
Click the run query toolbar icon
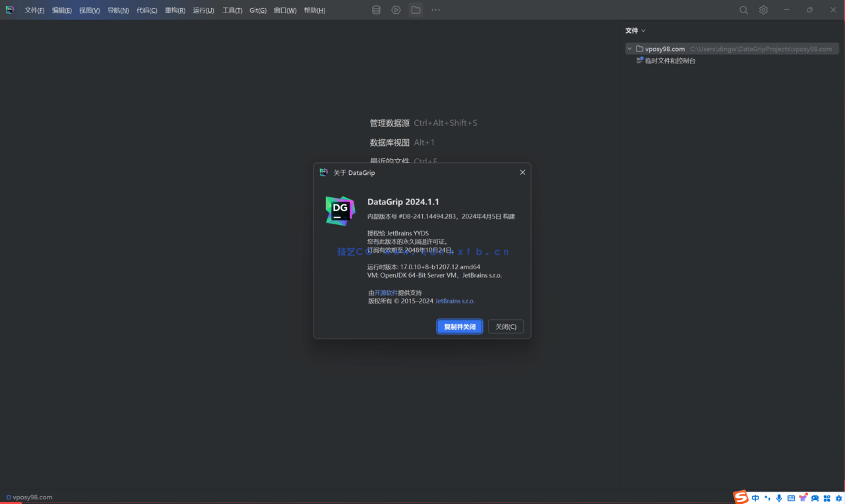(x=396, y=10)
